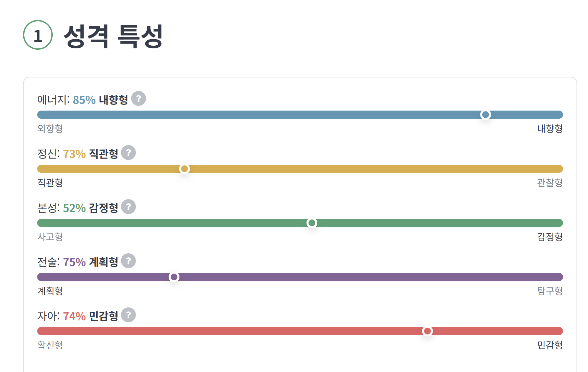This screenshot has height=372, width=588.
Task: Click the help icon next to 자아 민감형
Action: [x=128, y=315]
